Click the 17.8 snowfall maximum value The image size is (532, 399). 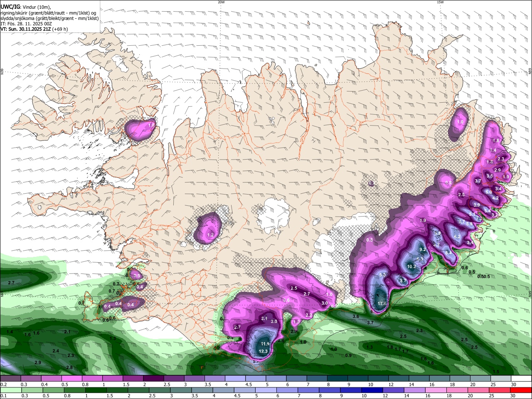[x=382, y=303]
